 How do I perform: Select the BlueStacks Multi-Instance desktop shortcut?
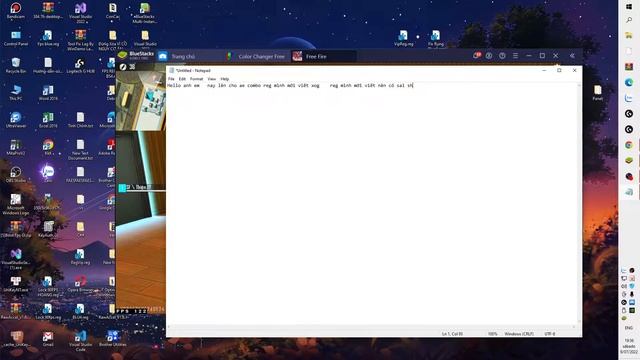point(144,13)
